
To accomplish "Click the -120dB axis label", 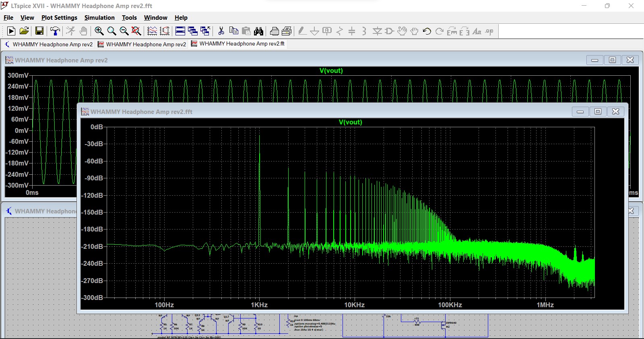I will [93, 195].
